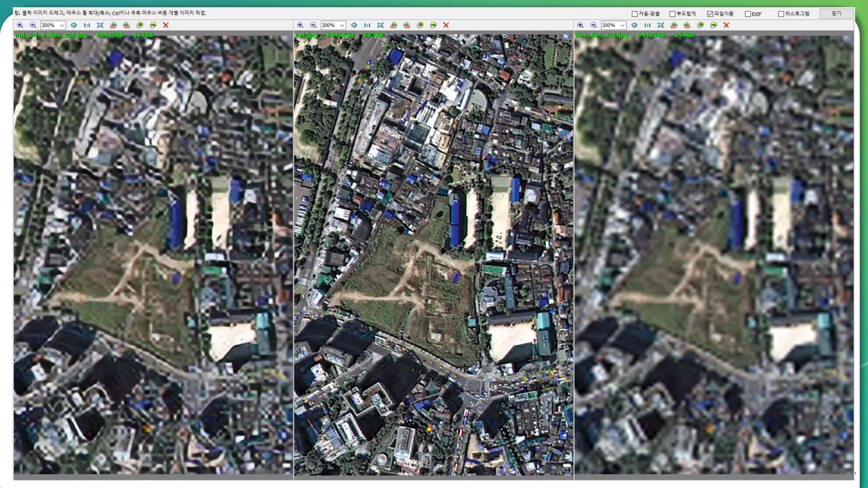868x488 pixels.
Task: Toggle the 히스토그램 histogram checkbox
Action: pyautogui.click(x=781, y=14)
